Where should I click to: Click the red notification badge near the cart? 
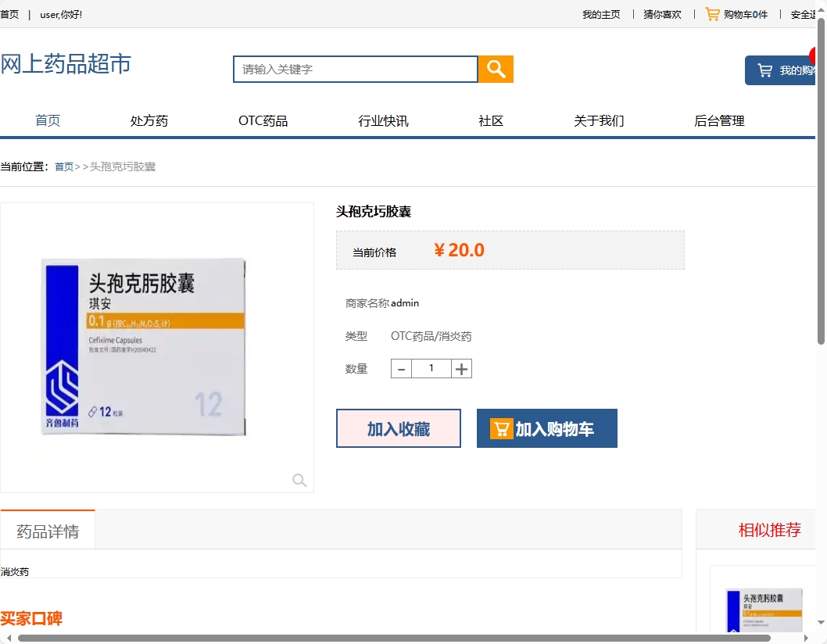pyautogui.click(x=816, y=55)
